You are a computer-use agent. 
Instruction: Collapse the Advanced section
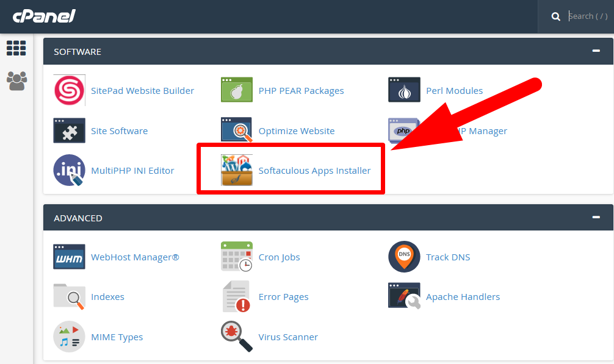coord(596,217)
